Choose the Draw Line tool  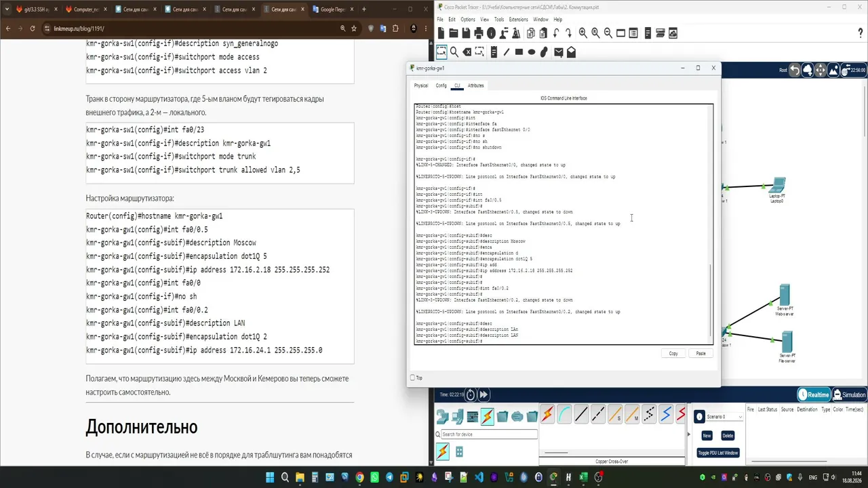[506, 52]
